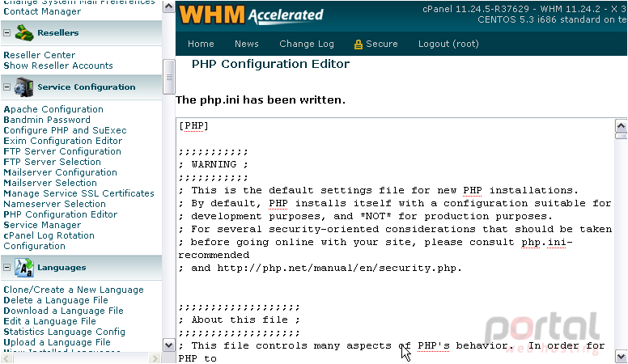This screenshot has width=628, height=364.
Task: Open Configure PHP and SuExec
Action: 65,130
